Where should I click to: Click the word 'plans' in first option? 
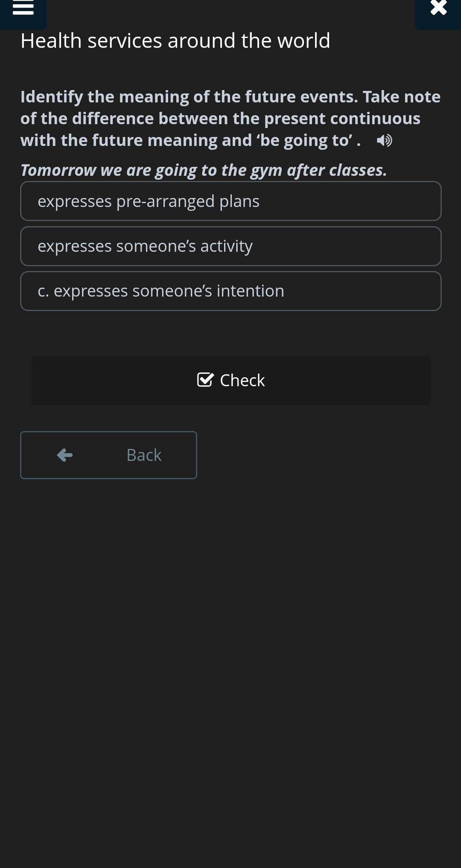point(239,201)
